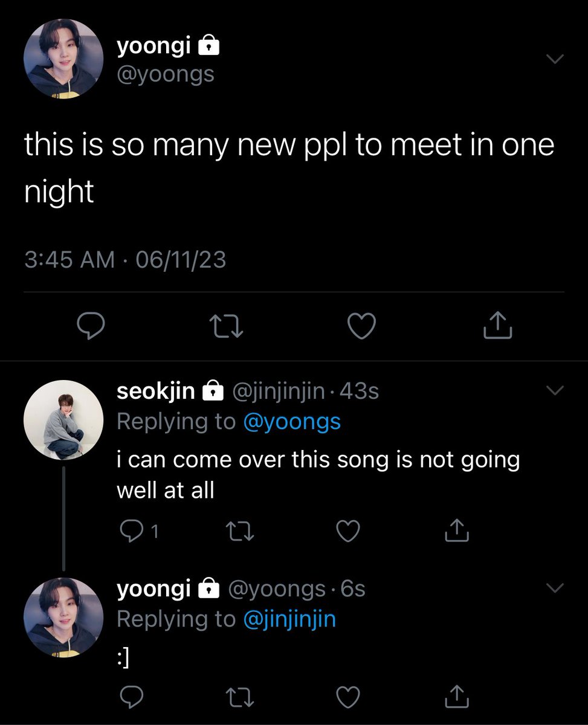Reply to yoongi's main tweet

tap(92, 327)
